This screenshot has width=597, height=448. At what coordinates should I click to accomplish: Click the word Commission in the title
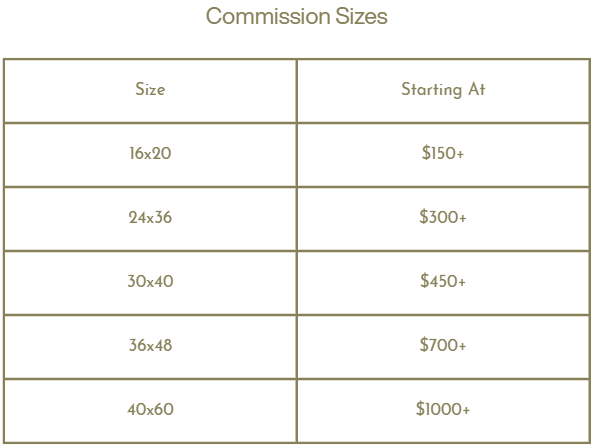click(x=268, y=16)
